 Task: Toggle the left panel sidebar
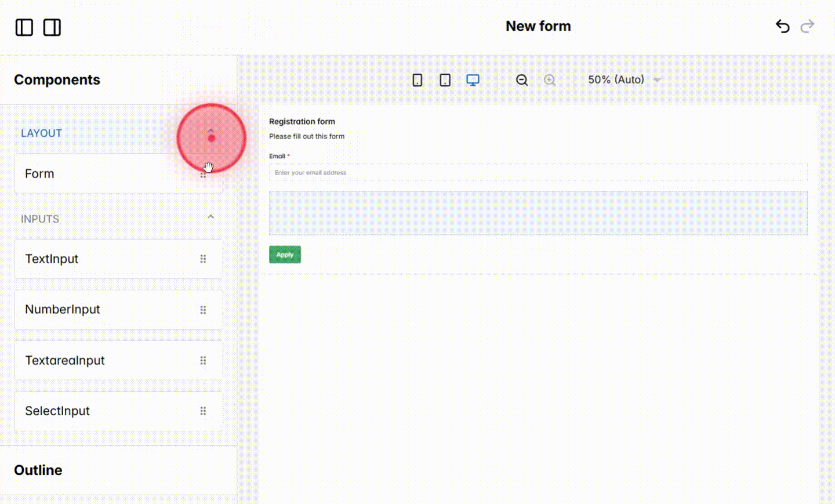point(24,27)
